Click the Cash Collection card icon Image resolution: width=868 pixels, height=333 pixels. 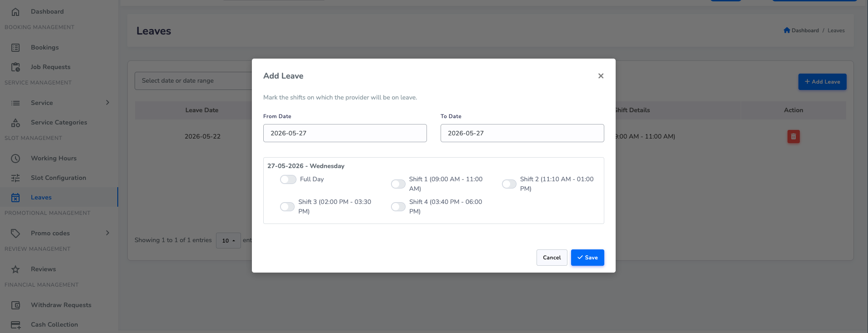15,325
